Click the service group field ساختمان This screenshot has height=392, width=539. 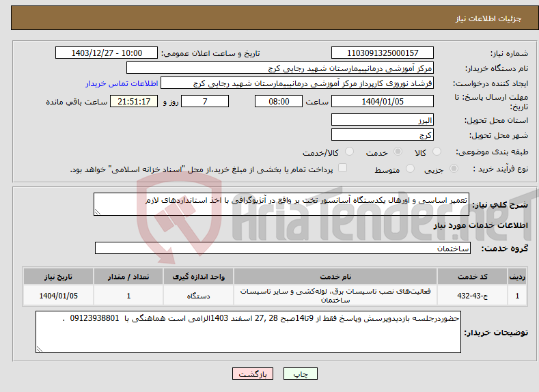[x=283, y=248]
